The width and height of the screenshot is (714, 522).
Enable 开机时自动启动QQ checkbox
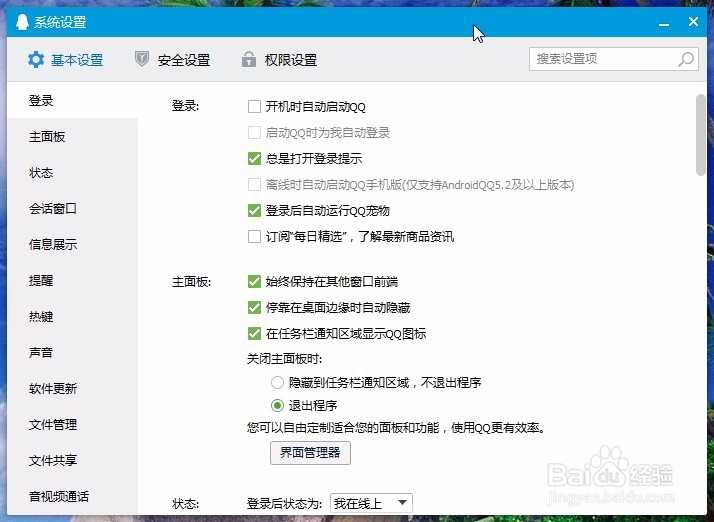tap(254, 107)
